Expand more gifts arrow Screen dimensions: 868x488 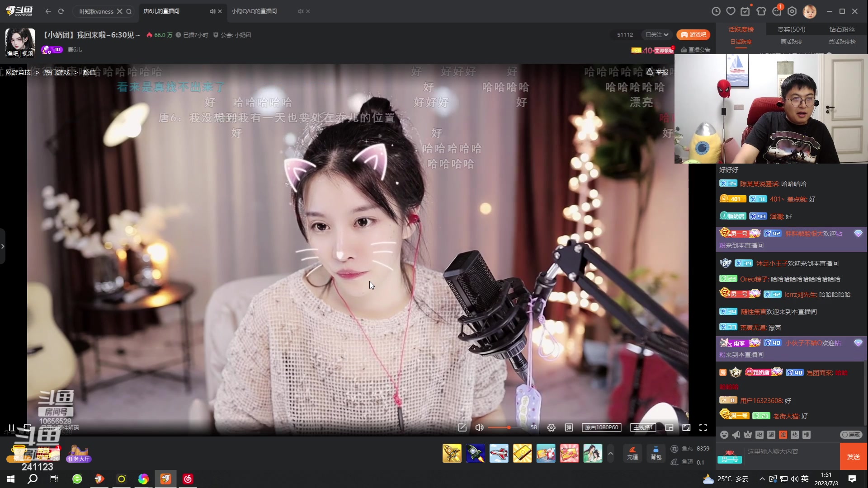click(x=611, y=453)
